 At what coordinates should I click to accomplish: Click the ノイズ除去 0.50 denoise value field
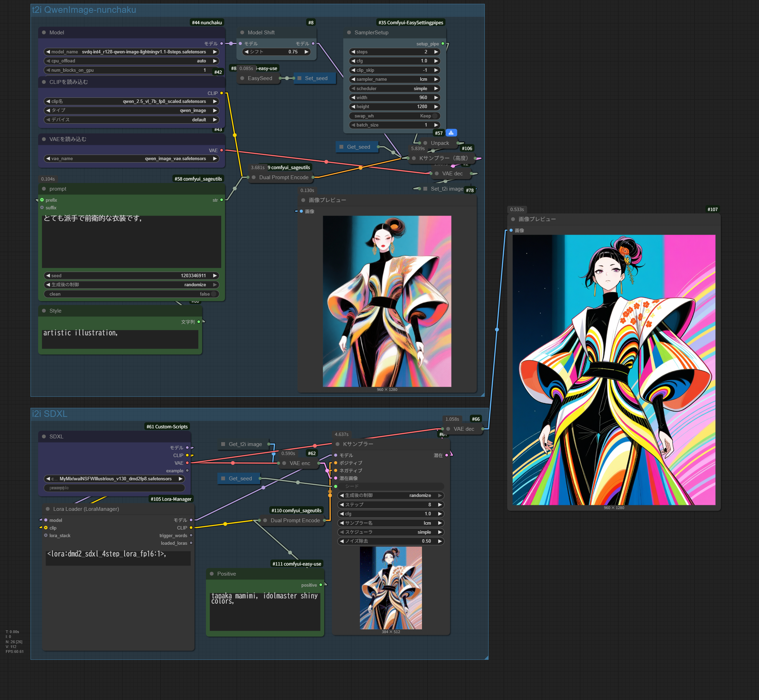[390, 541]
